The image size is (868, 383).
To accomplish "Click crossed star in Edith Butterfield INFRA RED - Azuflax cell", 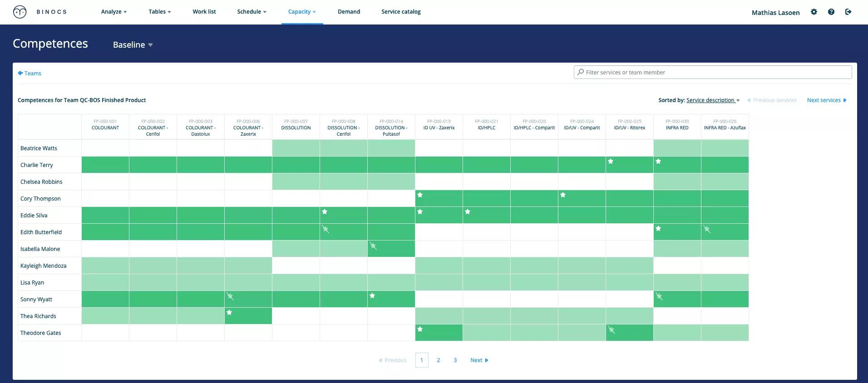I will click(707, 229).
